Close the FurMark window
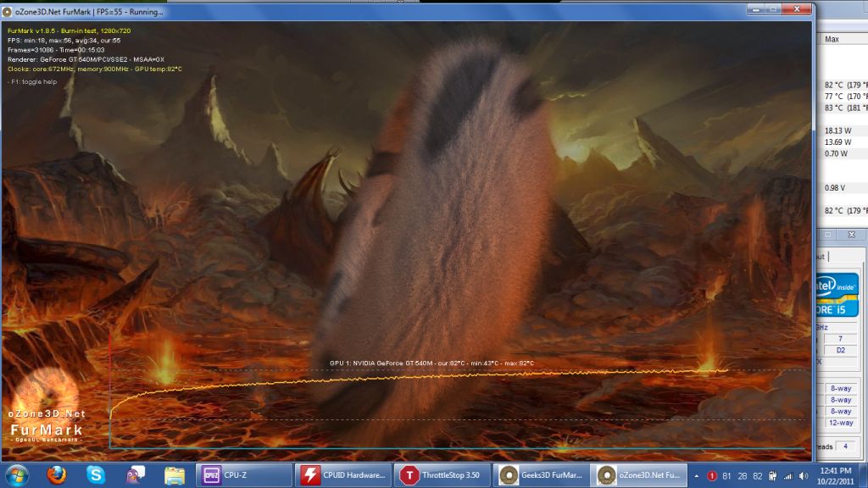This screenshot has height=488, width=868. (797, 9)
